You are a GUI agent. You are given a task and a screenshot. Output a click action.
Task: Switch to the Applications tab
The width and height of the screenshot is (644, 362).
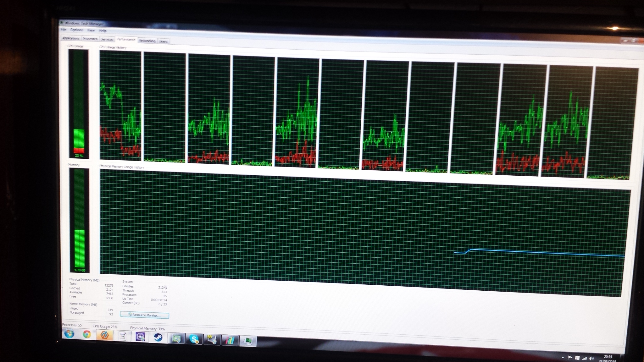click(71, 38)
